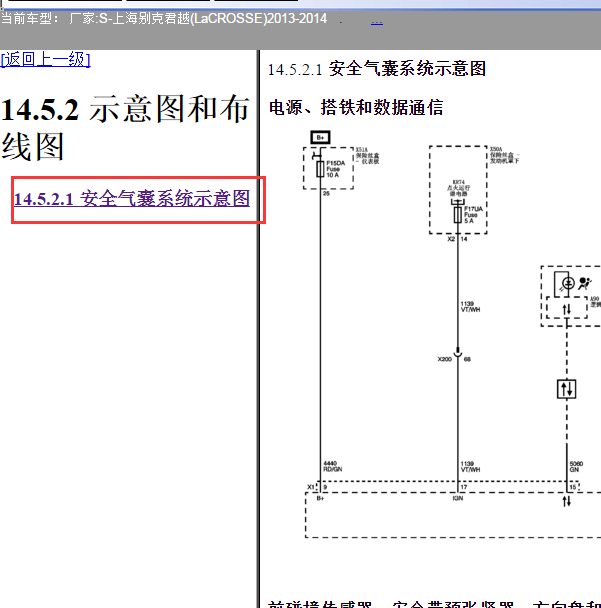Click the F15DA 10 A fuse symbol
This screenshot has width=601, height=608.
[x=320, y=169]
